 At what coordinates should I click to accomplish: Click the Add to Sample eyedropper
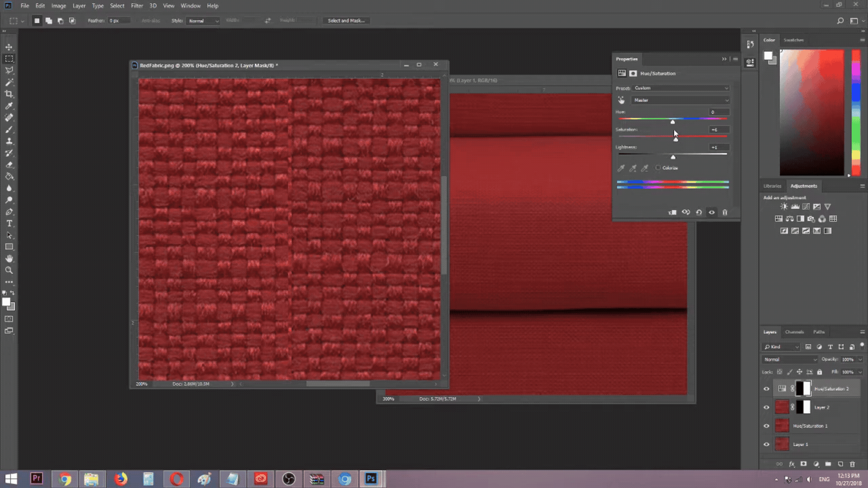[633, 168]
